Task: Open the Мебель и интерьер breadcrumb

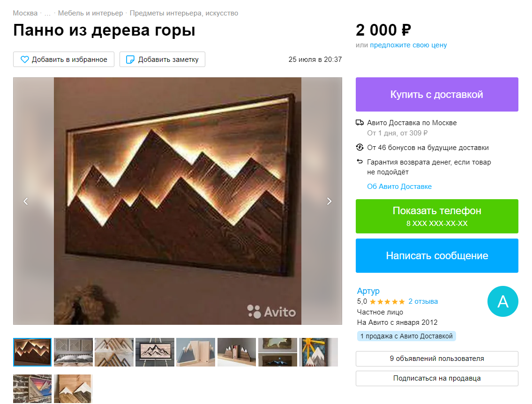Action: point(90,13)
